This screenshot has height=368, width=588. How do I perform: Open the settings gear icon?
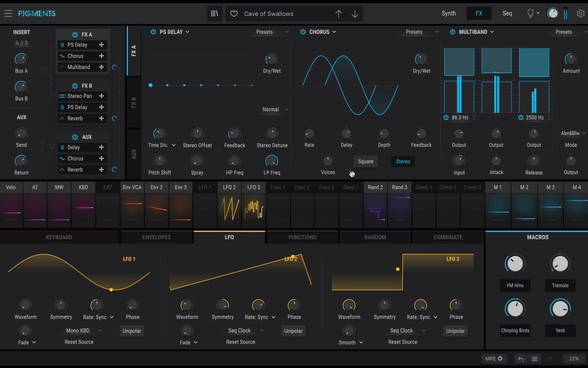[580, 13]
